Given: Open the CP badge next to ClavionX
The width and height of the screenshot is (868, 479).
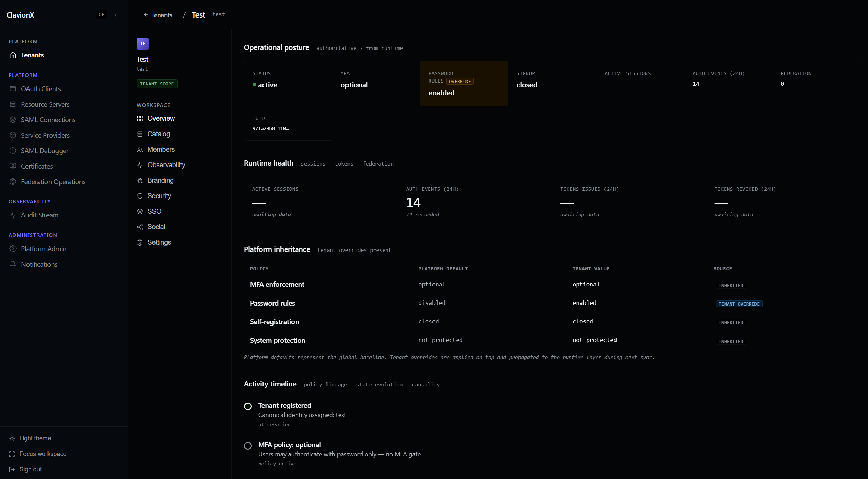Looking at the screenshot, I should coord(101,15).
